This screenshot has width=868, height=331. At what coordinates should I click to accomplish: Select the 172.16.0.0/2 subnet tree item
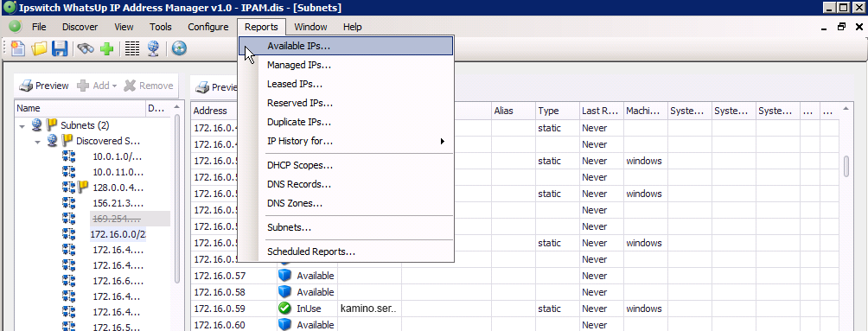tap(118, 234)
